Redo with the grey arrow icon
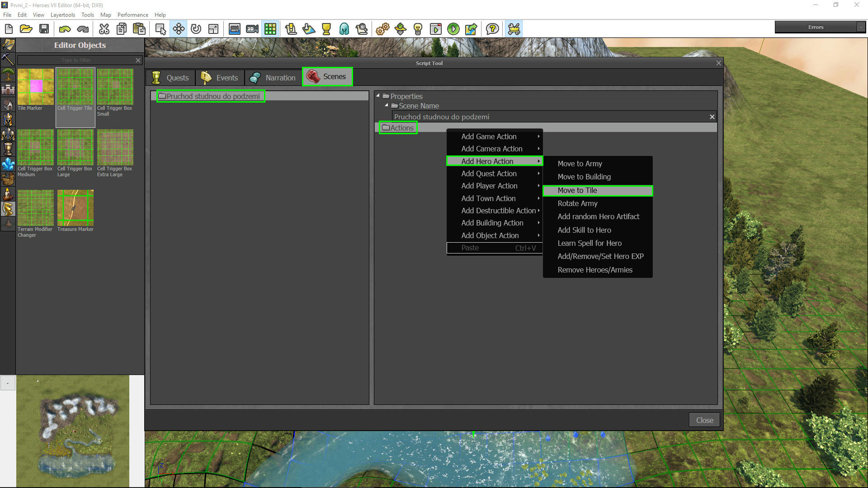 pyautogui.click(x=83, y=29)
